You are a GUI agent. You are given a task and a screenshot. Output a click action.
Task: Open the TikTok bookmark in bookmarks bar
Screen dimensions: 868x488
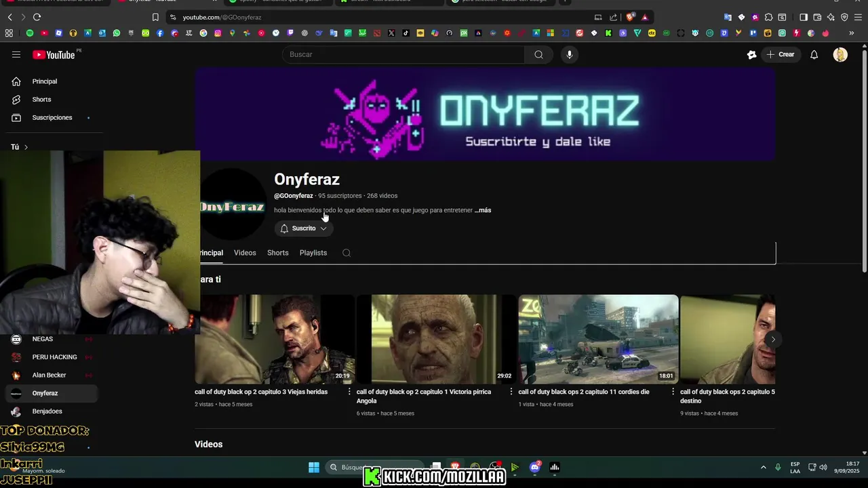(x=406, y=33)
